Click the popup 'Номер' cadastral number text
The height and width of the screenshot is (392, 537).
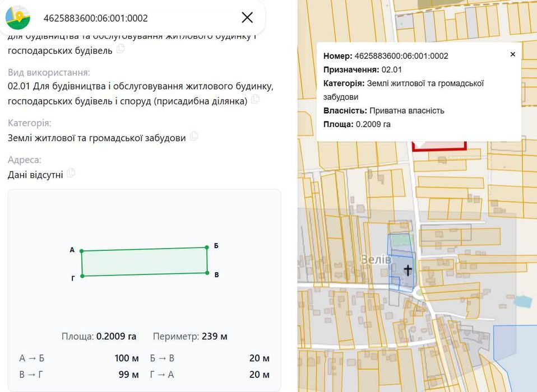tap(386, 56)
